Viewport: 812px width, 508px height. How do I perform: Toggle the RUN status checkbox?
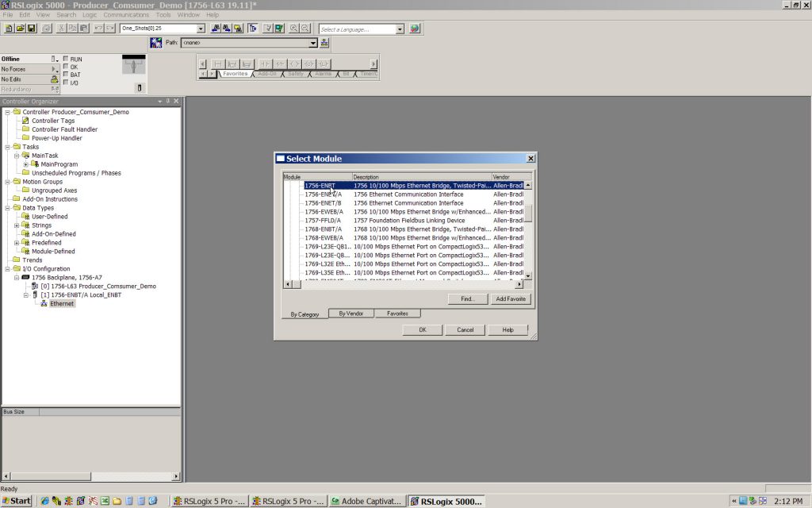66,59
